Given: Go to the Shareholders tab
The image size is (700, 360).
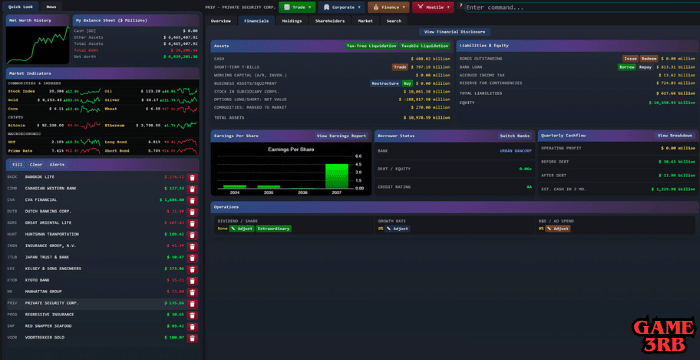Looking at the screenshot, I should click(330, 21).
